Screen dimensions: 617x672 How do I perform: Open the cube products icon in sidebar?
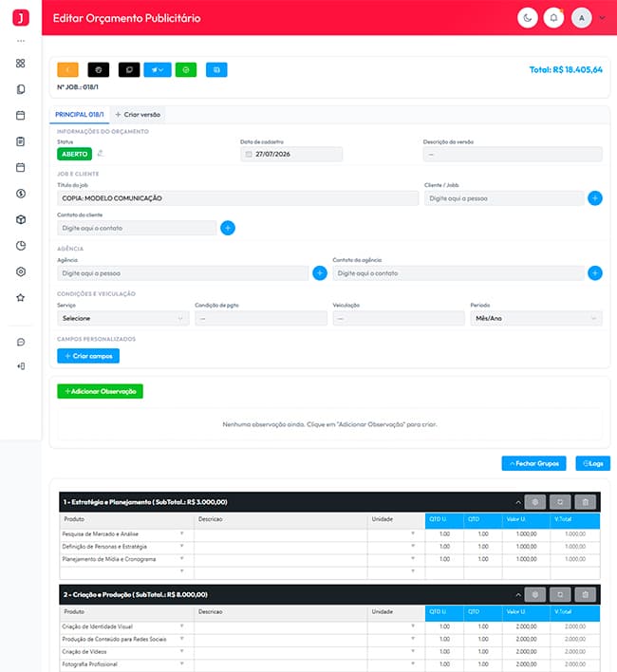[x=21, y=219]
